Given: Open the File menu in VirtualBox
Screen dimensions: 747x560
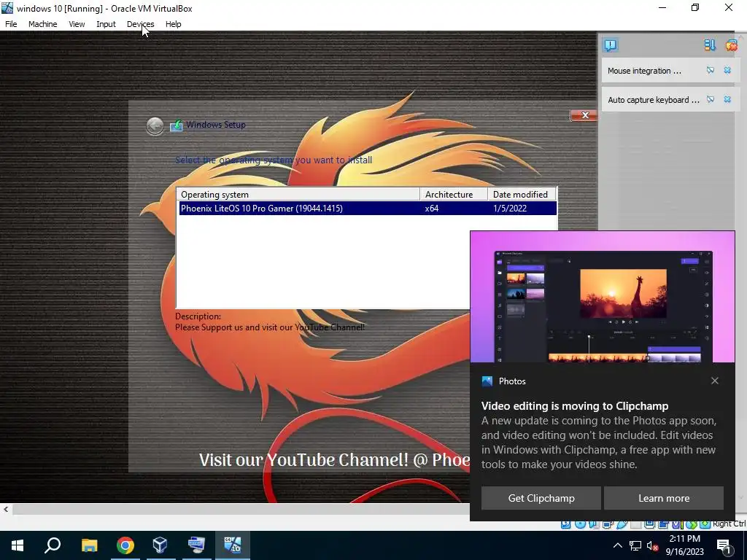Looking at the screenshot, I should tap(11, 24).
